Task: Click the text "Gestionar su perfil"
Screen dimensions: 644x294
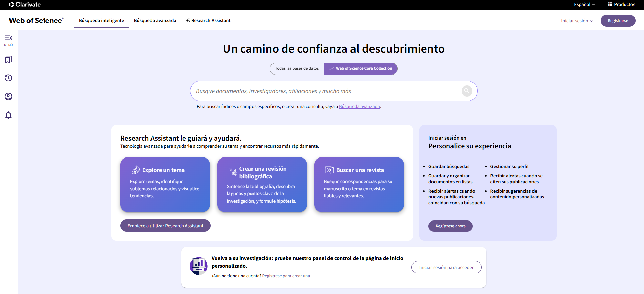Action: tap(509, 166)
